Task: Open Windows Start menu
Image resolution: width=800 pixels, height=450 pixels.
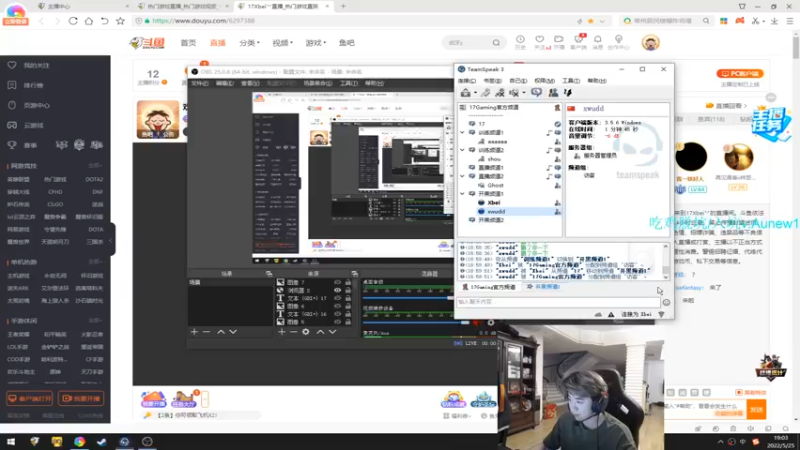Action: [11, 442]
